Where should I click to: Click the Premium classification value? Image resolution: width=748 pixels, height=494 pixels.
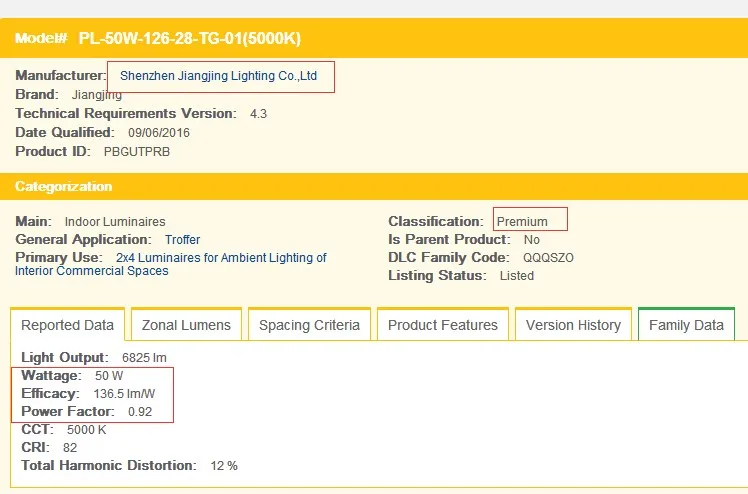click(522, 222)
